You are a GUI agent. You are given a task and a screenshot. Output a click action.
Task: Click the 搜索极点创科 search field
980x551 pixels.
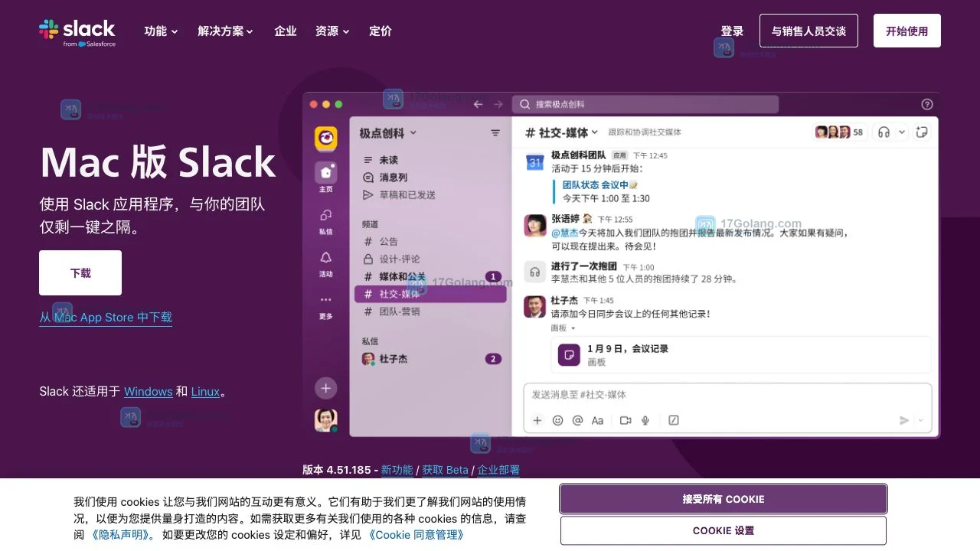(x=645, y=104)
